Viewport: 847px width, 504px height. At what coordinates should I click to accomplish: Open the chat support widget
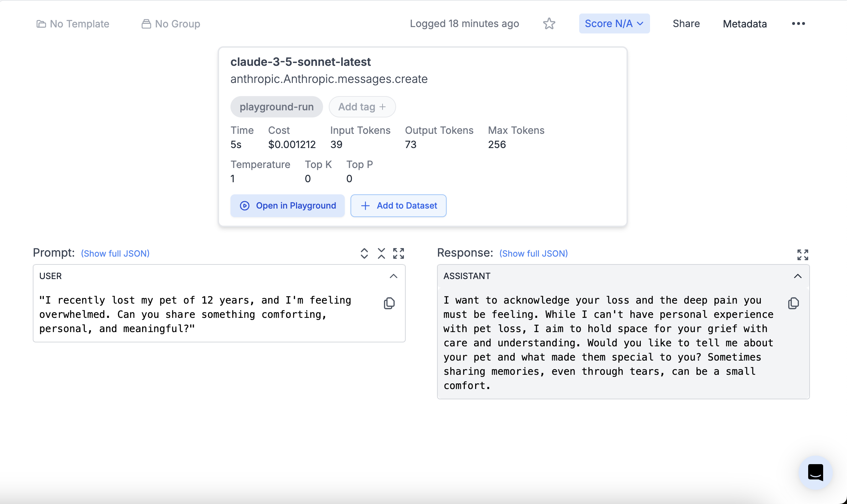click(815, 472)
